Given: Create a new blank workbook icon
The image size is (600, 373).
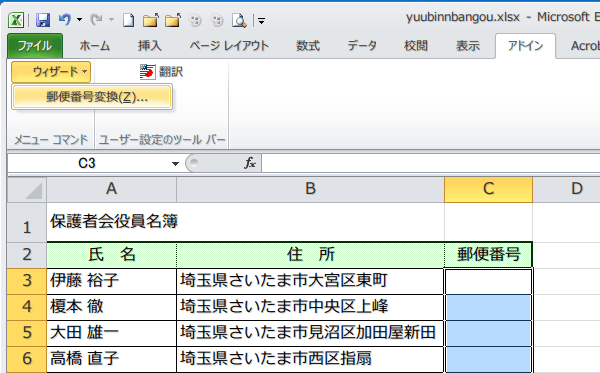Looking at the screenshot, I should pyautogui.click(x=129, y=20).
